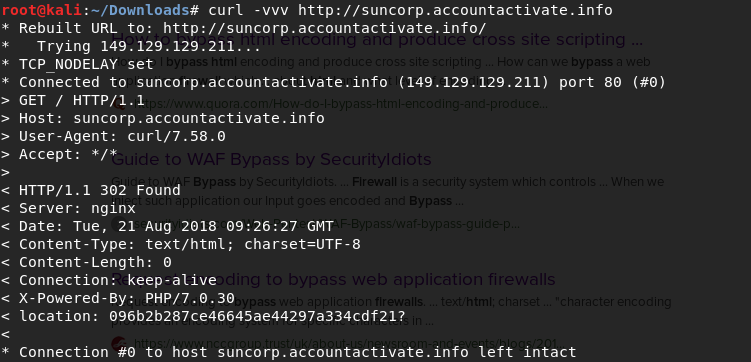
Task: Click the 'HTTP/1.1 302 Found' response line
Action: coord(91,190)
